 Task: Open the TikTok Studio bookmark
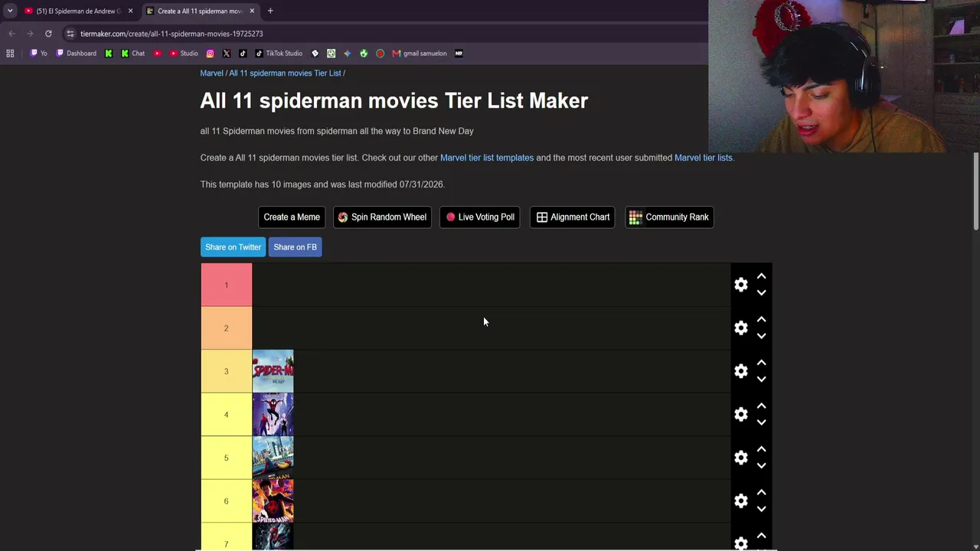click(279, 54)
